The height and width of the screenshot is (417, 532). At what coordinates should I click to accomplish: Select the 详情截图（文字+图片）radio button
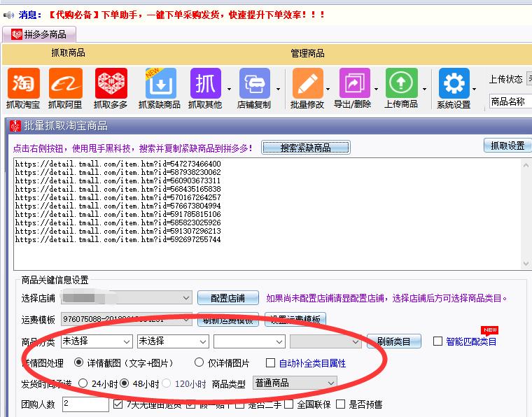tap(78, 362)
